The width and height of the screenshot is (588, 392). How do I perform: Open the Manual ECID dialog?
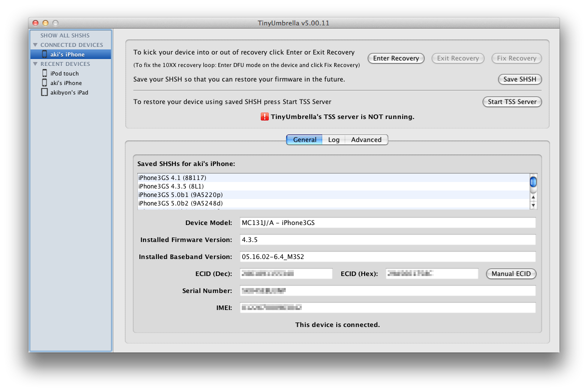point(511,273)
